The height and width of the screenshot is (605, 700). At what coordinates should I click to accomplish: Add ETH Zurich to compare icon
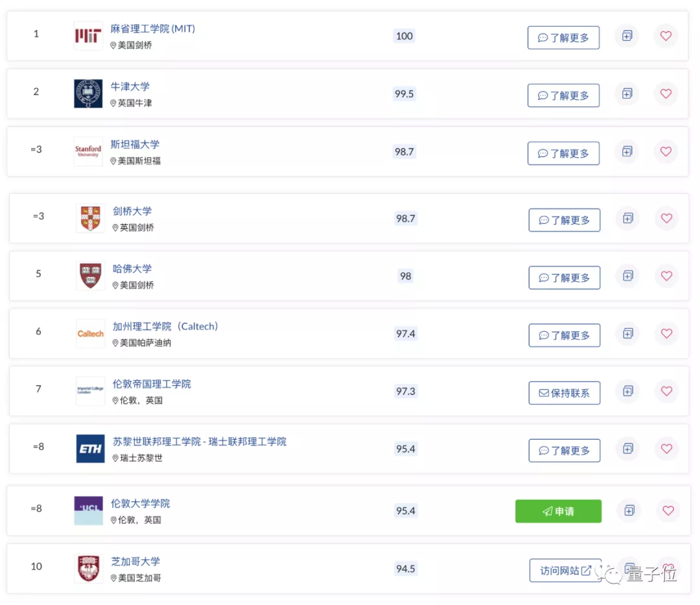pos(627,448)
